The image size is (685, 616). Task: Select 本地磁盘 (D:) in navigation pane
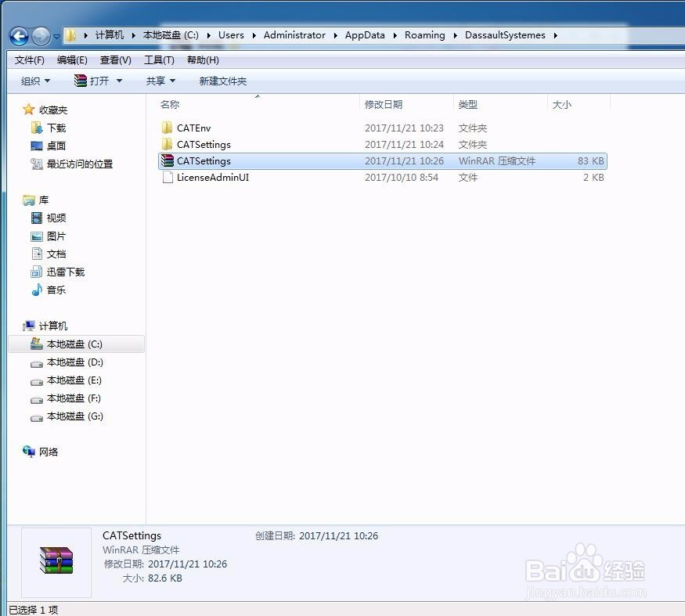(74, 362)
